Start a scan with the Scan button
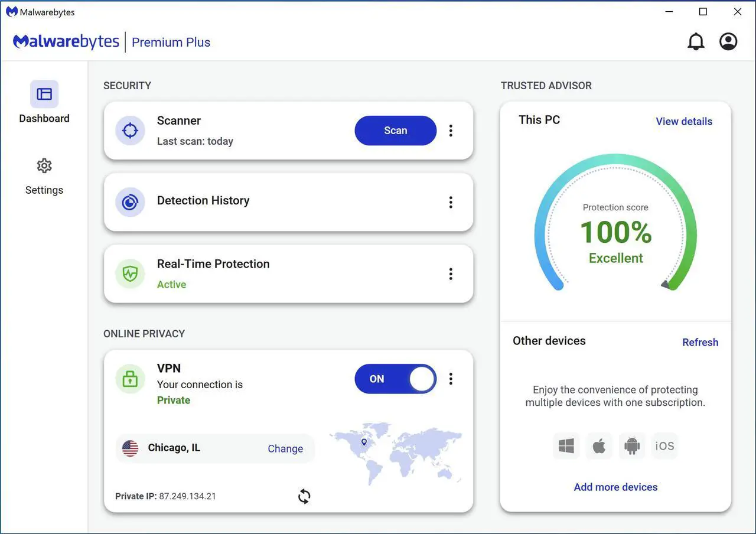Viewport: 756px width, 534px height. (395, 130)
